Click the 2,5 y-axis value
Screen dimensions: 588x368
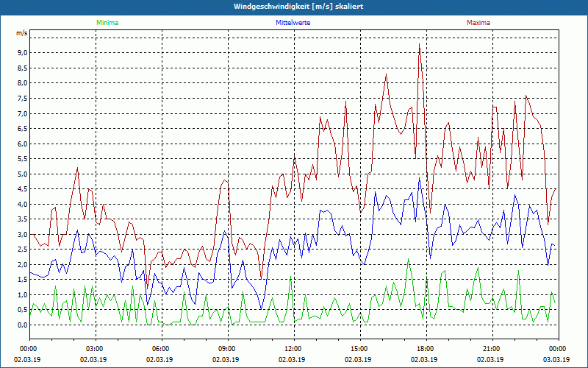coord(23,250)
